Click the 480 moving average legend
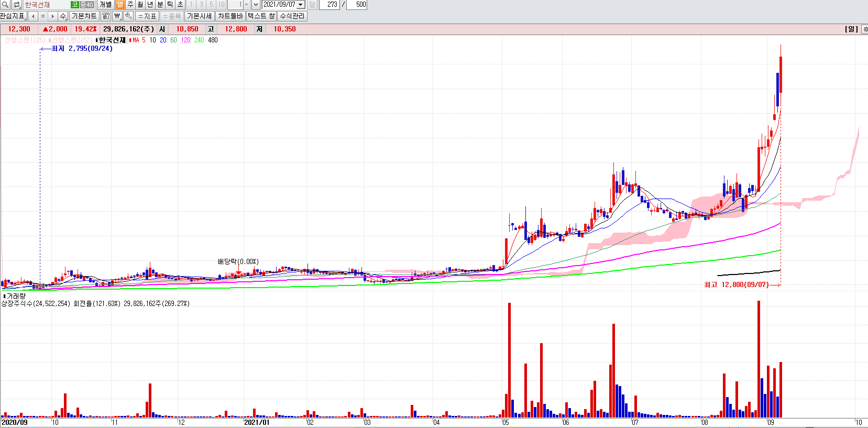 [213, 40]
